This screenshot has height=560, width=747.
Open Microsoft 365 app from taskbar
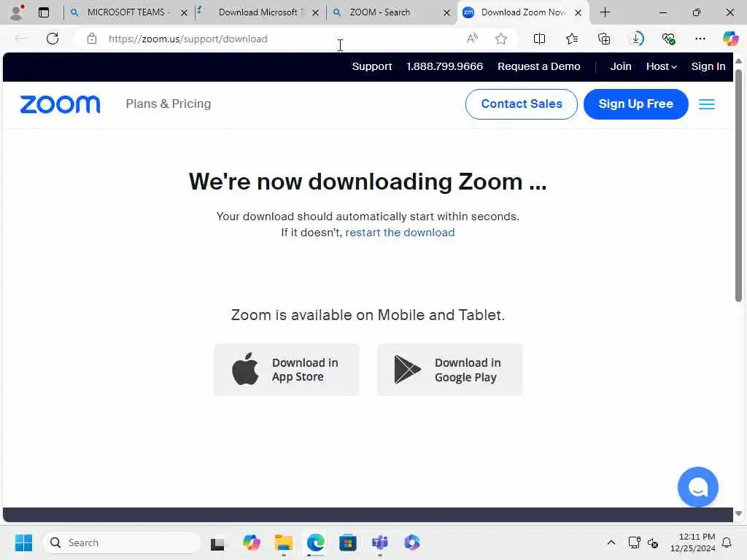pos(412,542)
